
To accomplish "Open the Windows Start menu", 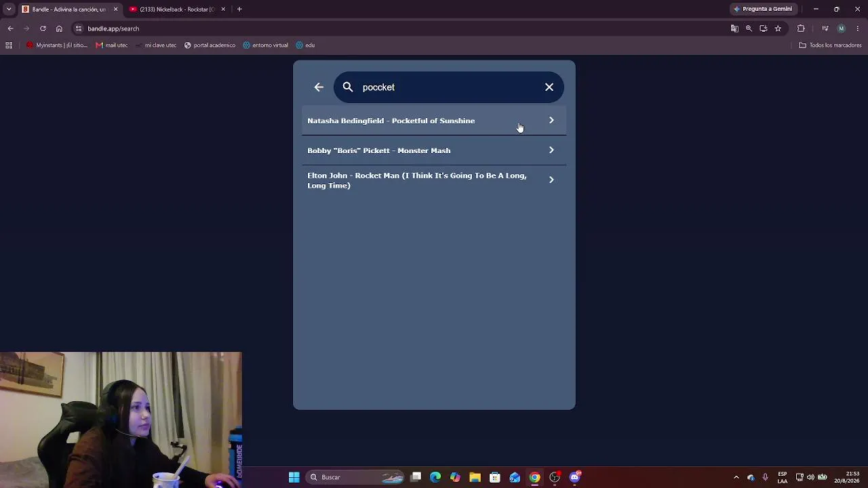I will [x=294, y=477].
